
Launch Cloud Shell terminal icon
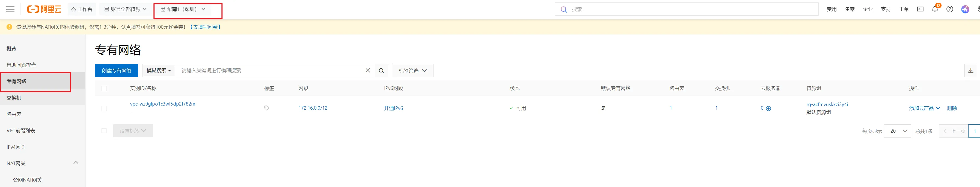920,9
